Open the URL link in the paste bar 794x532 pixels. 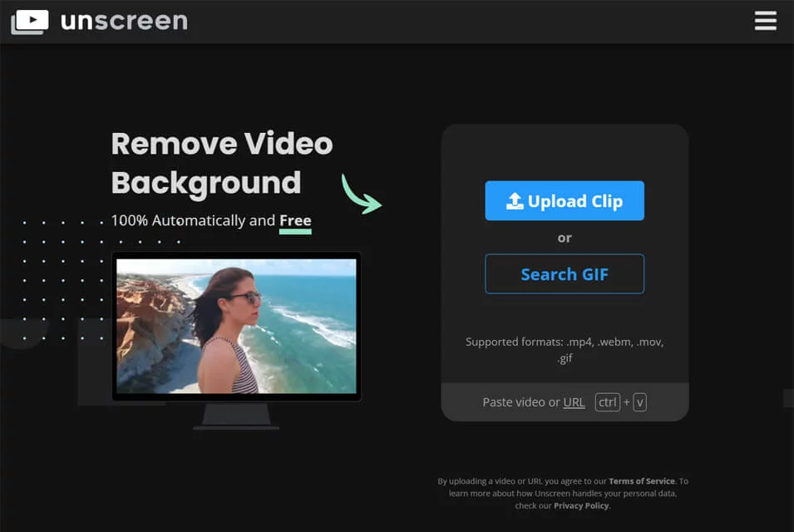pyautogui.click(x=574, y=402)
